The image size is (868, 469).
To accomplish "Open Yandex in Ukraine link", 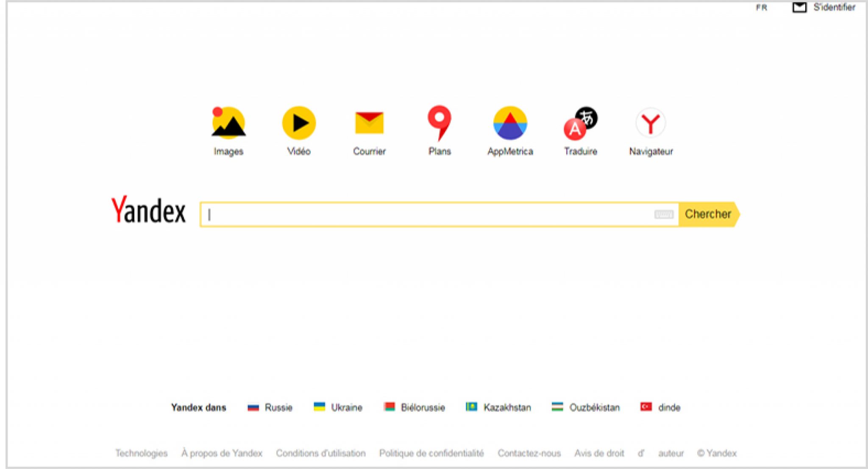I will [x=347, y=408].
